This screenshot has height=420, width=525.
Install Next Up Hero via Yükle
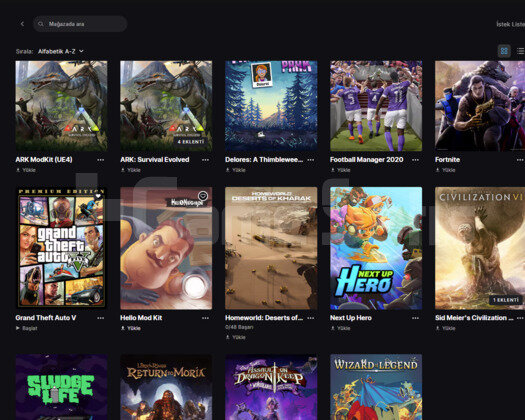(x=340, y=328)
